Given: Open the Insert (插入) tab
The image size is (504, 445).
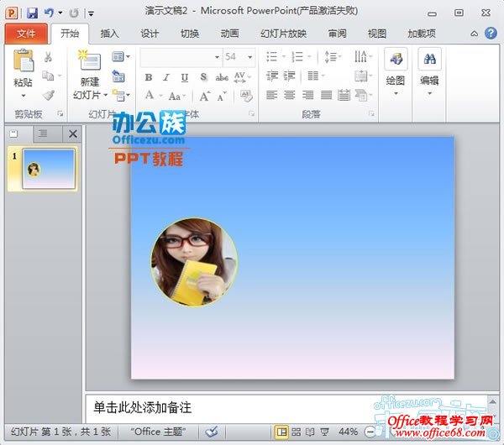Looking at the screenshot, I should (x=109, y=34).
